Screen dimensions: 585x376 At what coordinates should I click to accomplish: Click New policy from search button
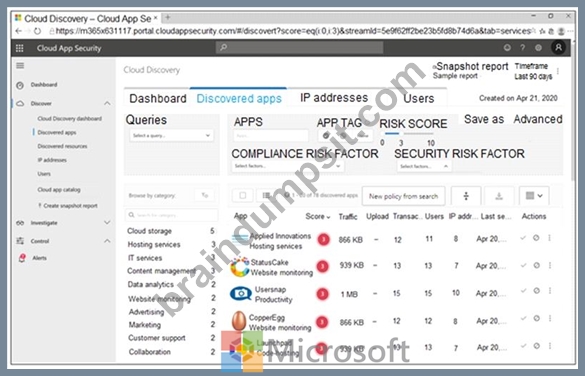403,196
